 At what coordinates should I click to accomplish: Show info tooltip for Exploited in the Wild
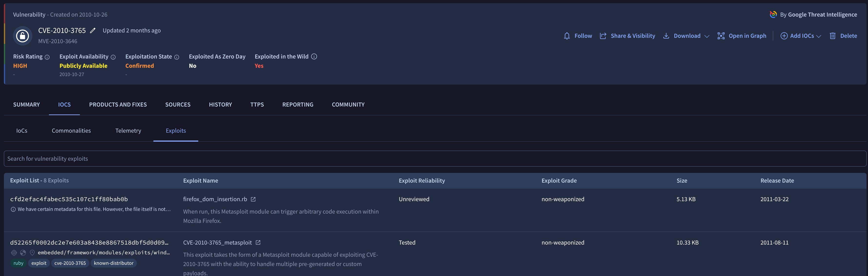pyautogui.click(x=314, y=56)
